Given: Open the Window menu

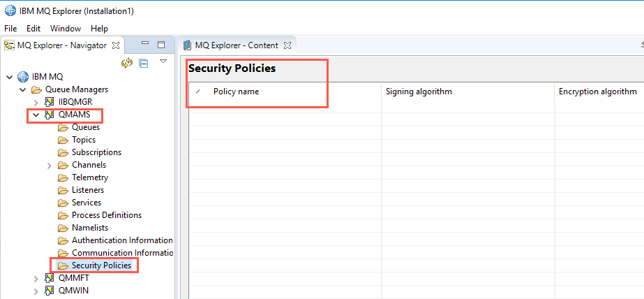Looking at the screenshot, I should coord(66,29).
